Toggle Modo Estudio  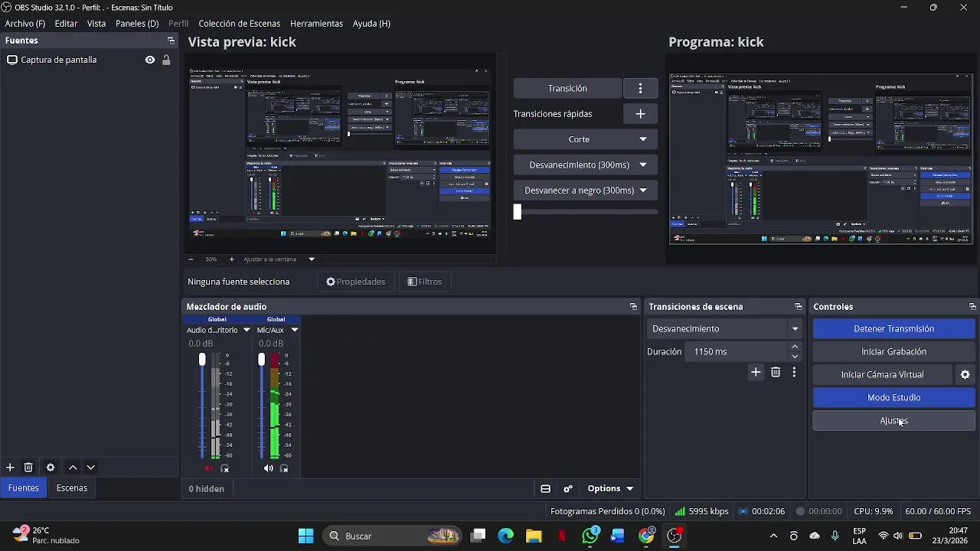click(x=893, y=398)
